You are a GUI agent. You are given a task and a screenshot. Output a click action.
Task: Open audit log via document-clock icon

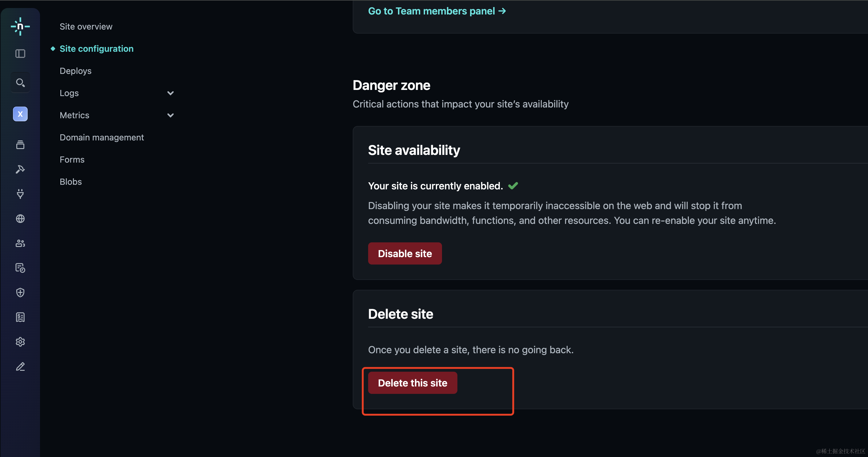(x=20, y=268)
